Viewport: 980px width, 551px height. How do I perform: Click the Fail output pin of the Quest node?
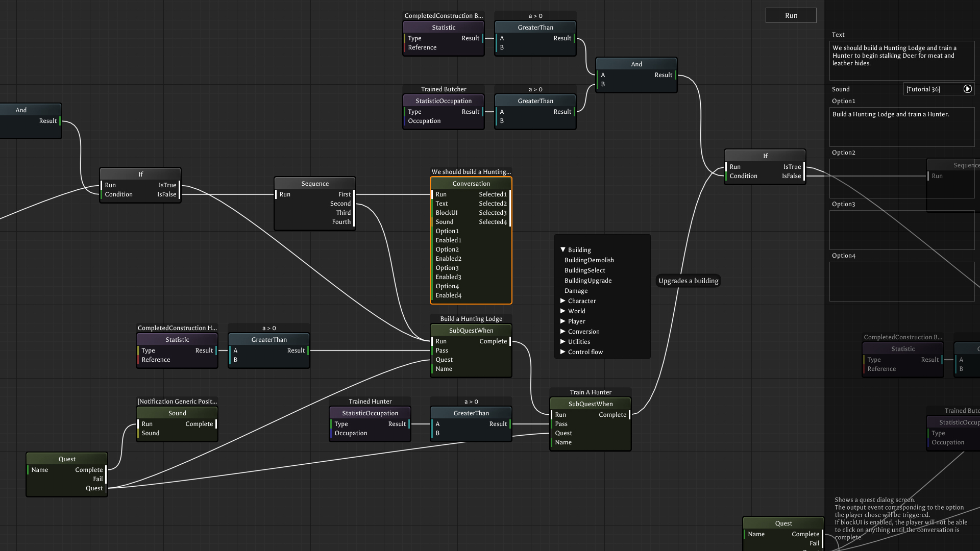[106, 479]
